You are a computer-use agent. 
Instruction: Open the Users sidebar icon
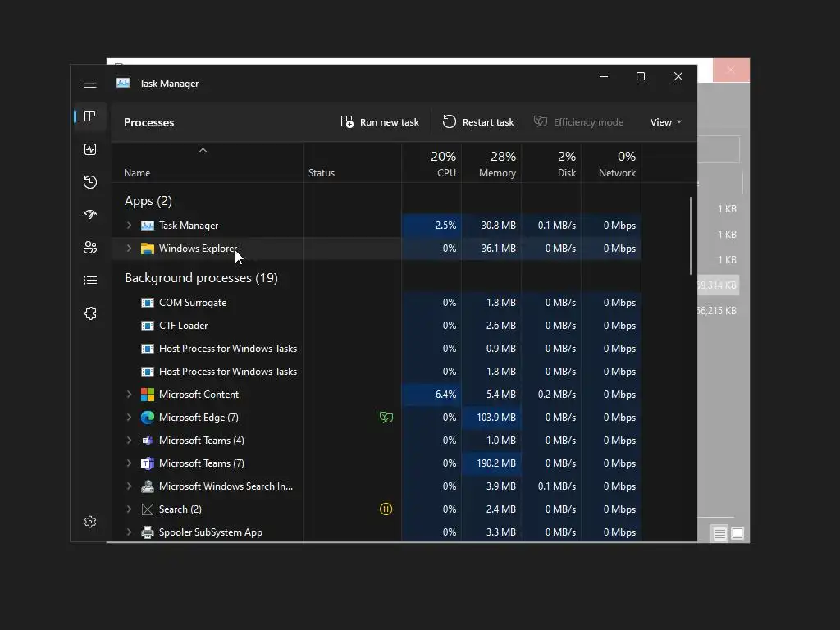pyautogui.click(x=90, y=248)
